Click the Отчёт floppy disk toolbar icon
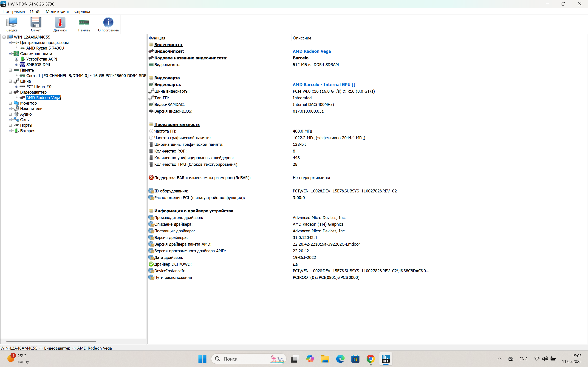Image resolution: width=588 pixels, height=367 pixels. (36, 22)
